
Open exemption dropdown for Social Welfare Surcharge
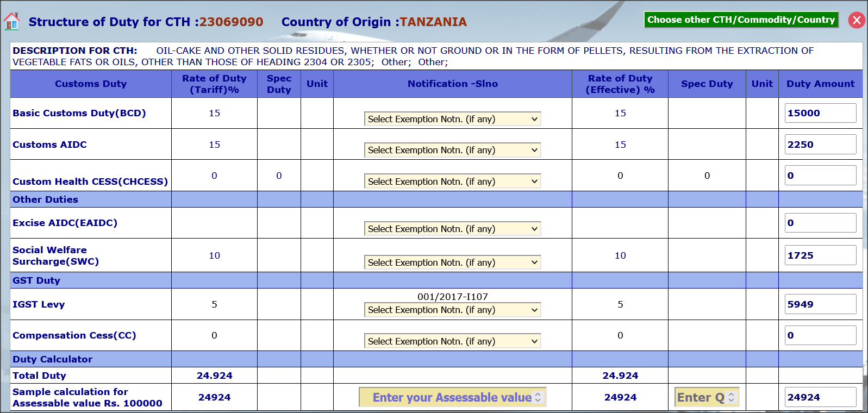(x=452, y=262)
